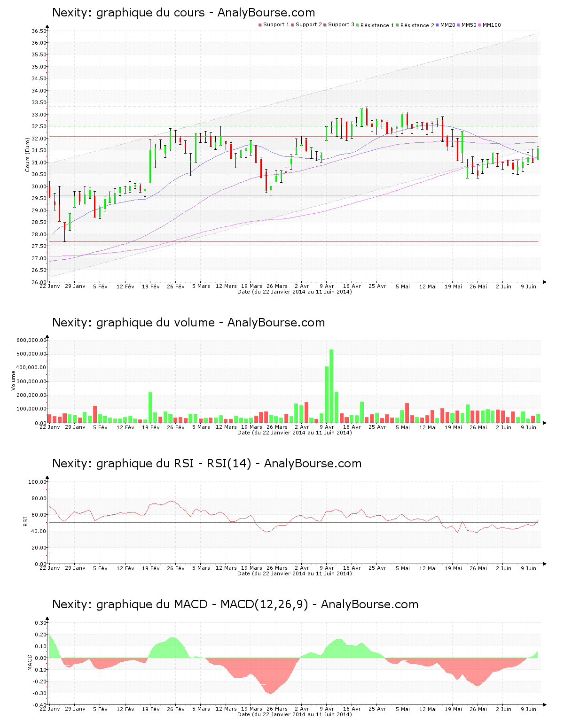Click '9 Avr' date under price chart
564x728 pixels.
(x=327, y=286)
